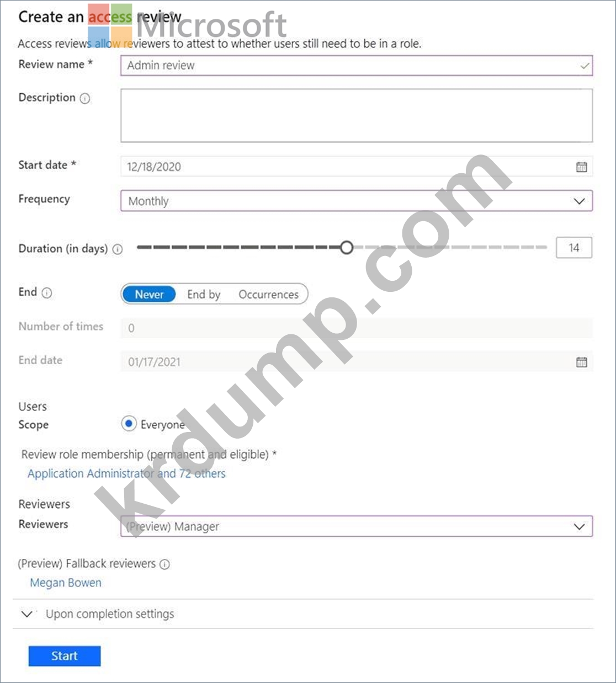This screenshot has width=616, height=683.
Task: Open Application Administrator and 72 others link
Action: pos(126,473)
